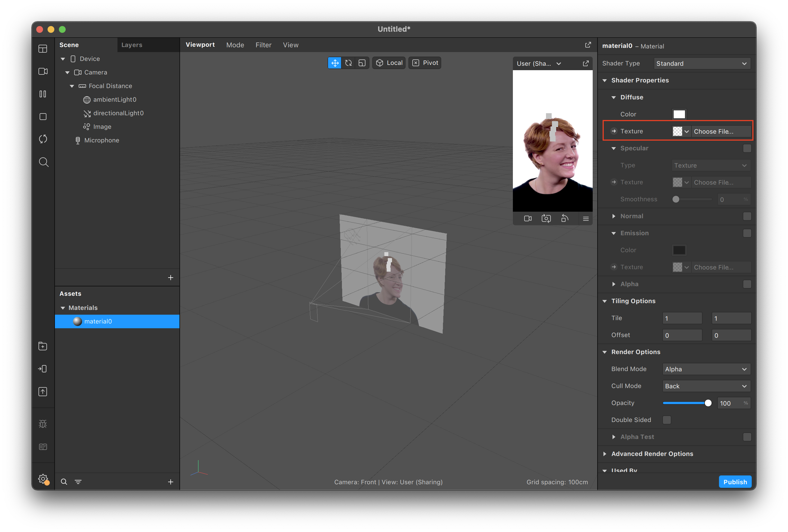Screen dimensions: 788x532
Task: Click the record video icon in simulator
Action: 528,219
